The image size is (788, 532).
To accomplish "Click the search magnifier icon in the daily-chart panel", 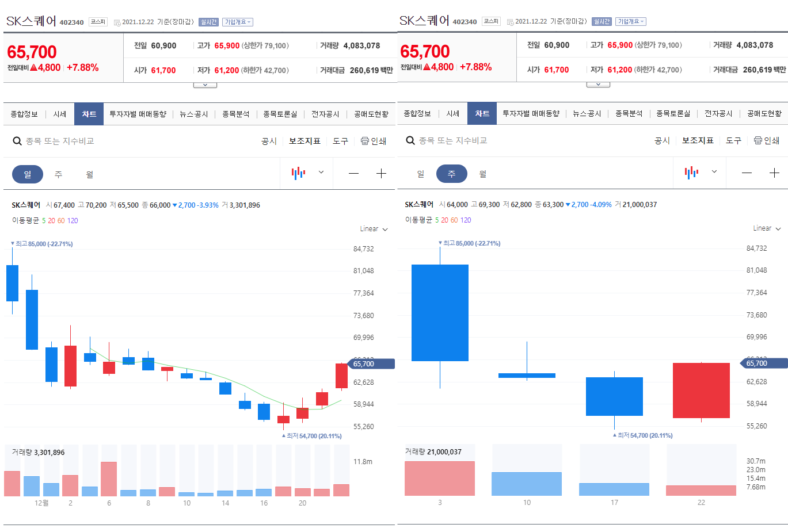I will tap(17, 141).
